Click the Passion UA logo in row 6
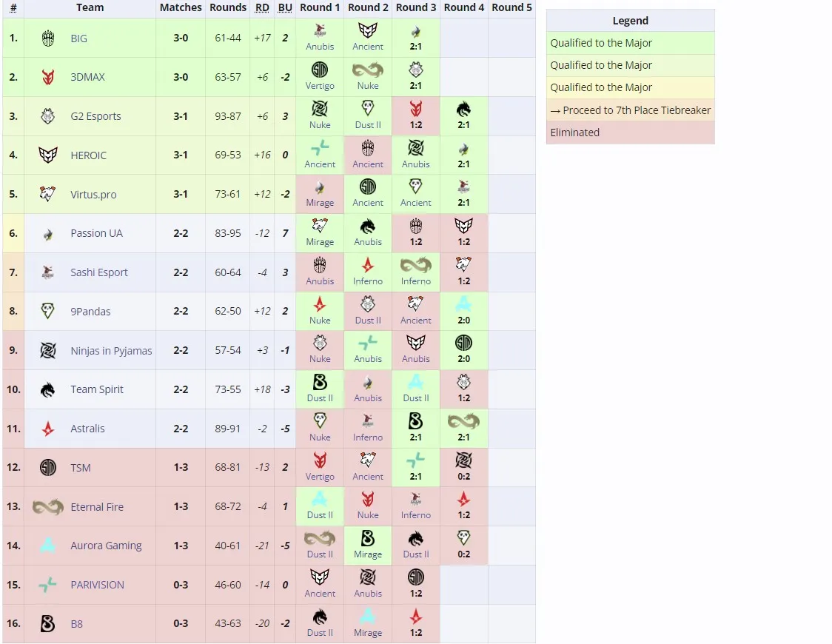Screen dimensions: 832x644 48,233
